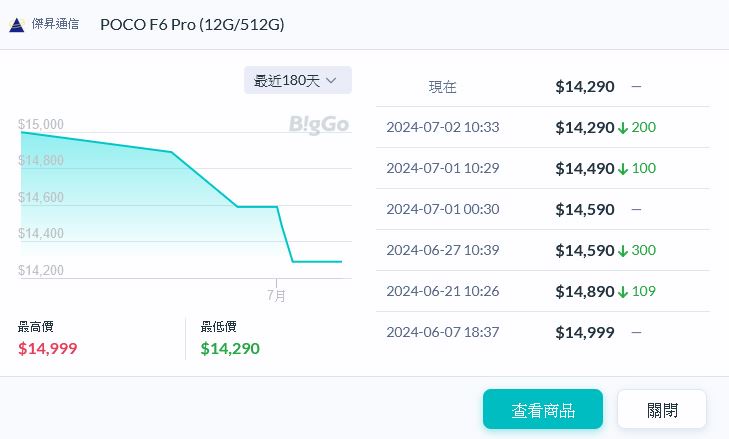Select the 2024-06-07 18:37 price record

tap(442, 332)
